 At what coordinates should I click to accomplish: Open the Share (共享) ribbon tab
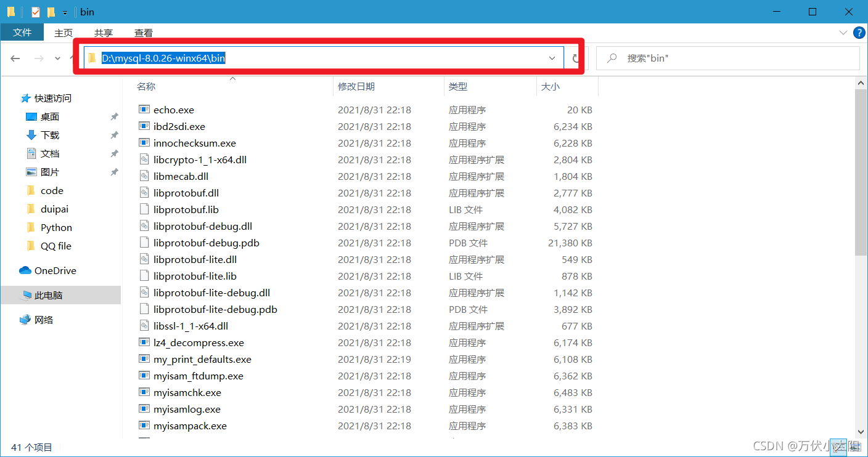(104, 33)
